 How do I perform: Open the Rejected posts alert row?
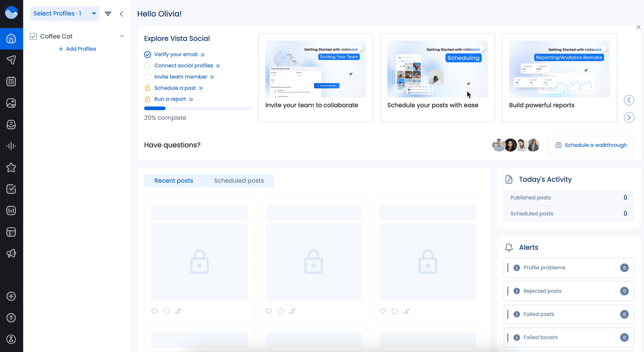pos(569,291)
